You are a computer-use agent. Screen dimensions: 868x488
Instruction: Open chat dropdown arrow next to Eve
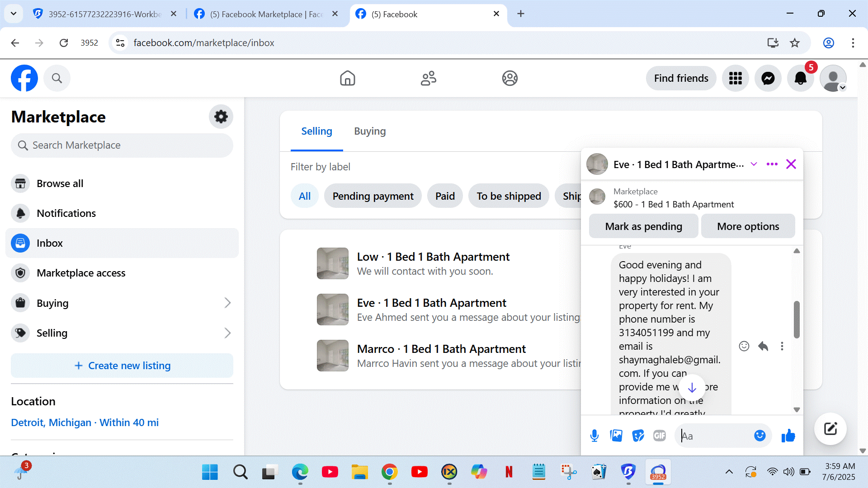coord(754,164)
